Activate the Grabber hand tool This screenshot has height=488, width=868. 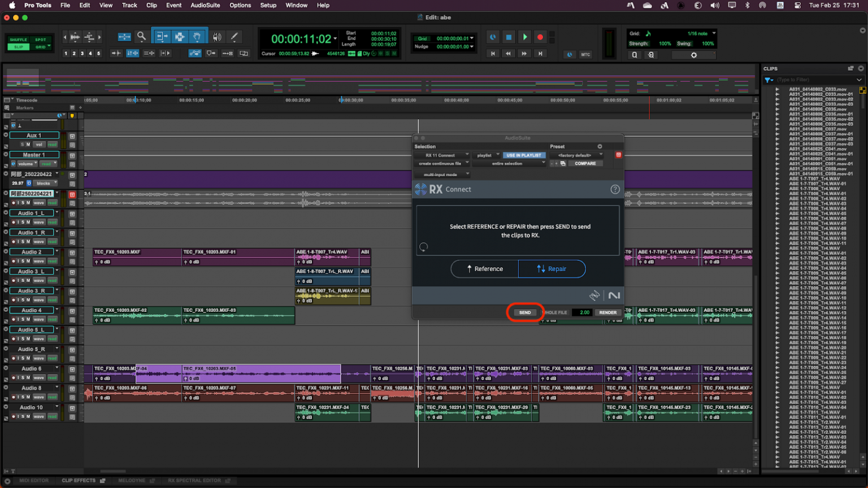[x=197, y=36]
